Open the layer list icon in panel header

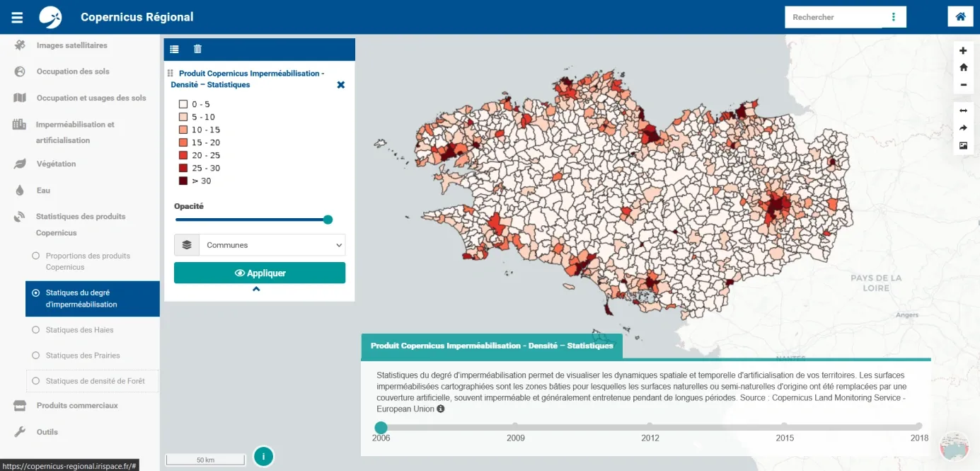click(x=175, y=49)
